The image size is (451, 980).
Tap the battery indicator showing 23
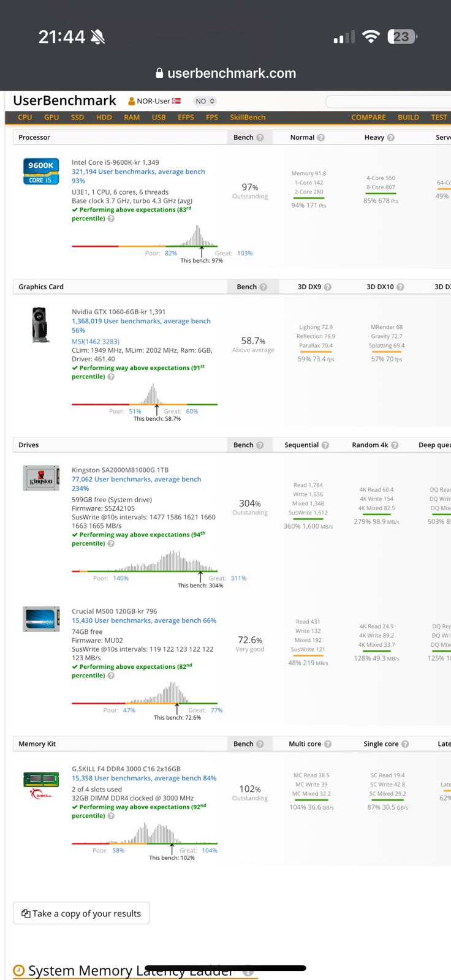pos(403,37)
